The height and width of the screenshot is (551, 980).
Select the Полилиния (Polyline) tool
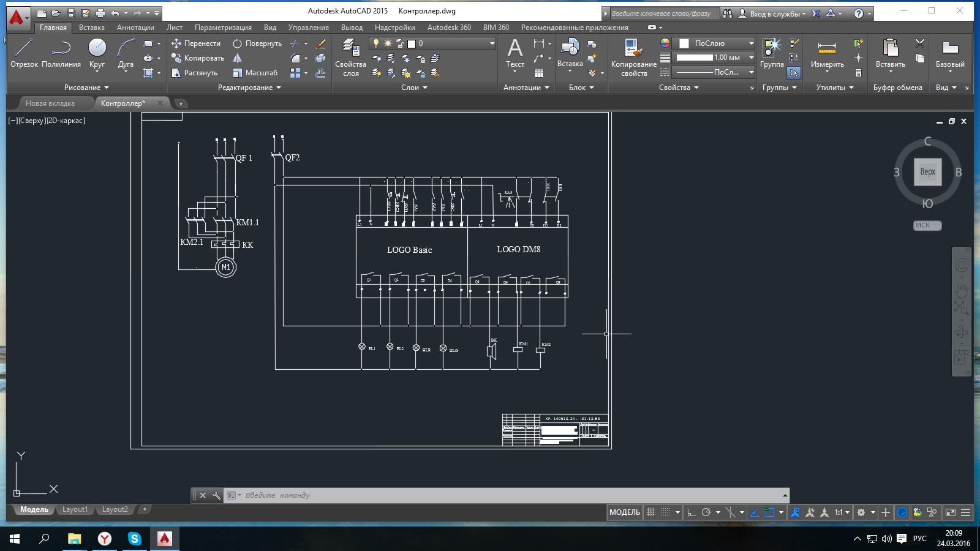coord(61,53)
